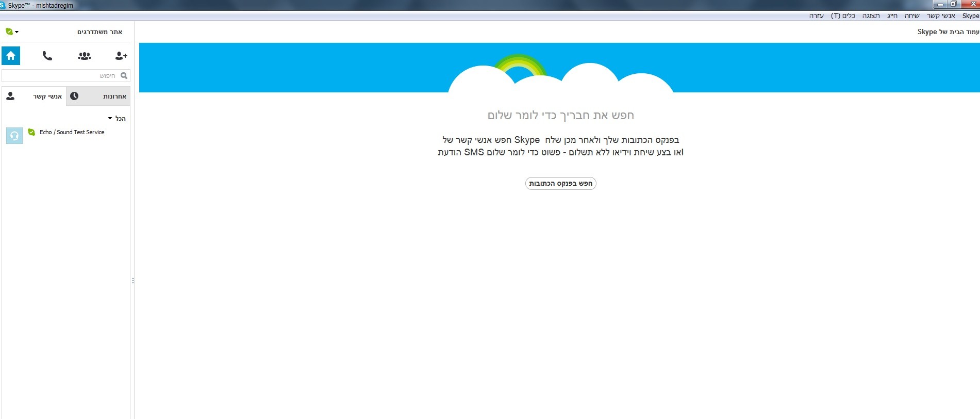Click the sidebar splitter handle
This screenshot has height=419, width=980.
coord(133,281)
